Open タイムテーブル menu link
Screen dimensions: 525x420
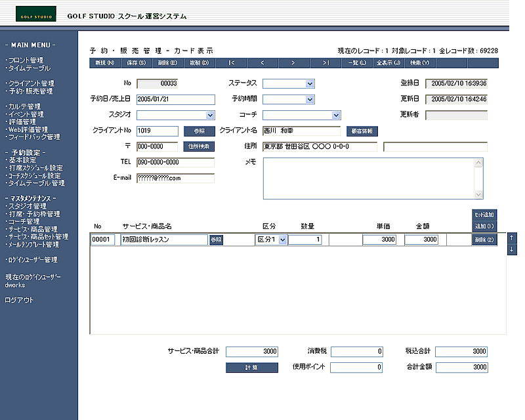coord(29,68)
